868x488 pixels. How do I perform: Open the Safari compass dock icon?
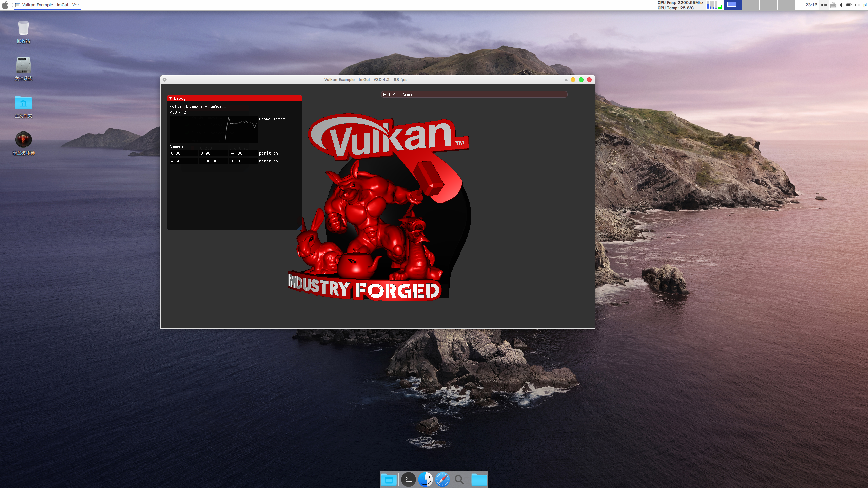pyautogui.click(x=442, y=480)
